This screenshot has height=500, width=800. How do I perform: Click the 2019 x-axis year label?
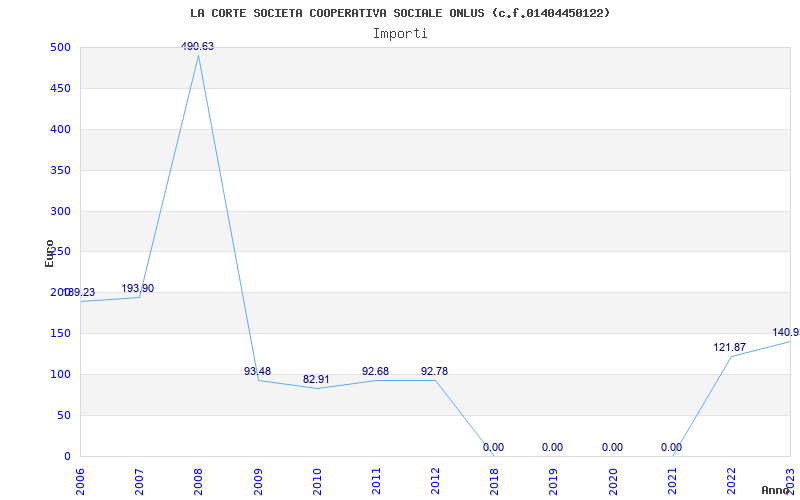click(x=554, y=481)
